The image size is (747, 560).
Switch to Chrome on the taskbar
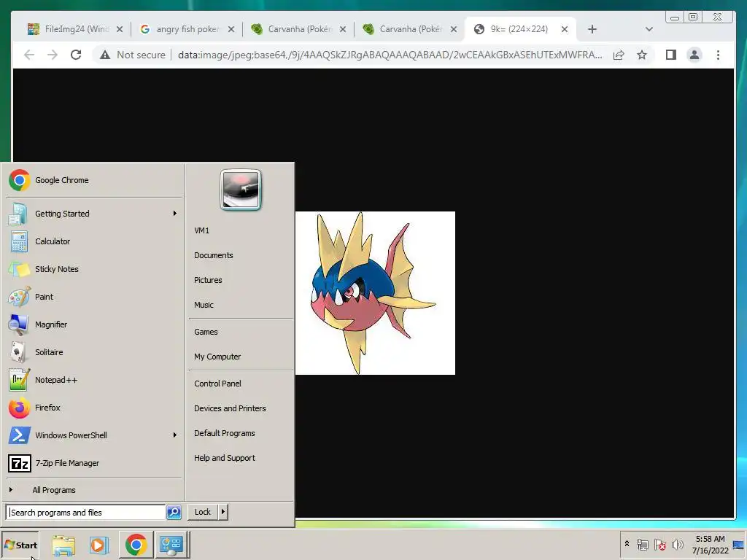pos(136,545)
